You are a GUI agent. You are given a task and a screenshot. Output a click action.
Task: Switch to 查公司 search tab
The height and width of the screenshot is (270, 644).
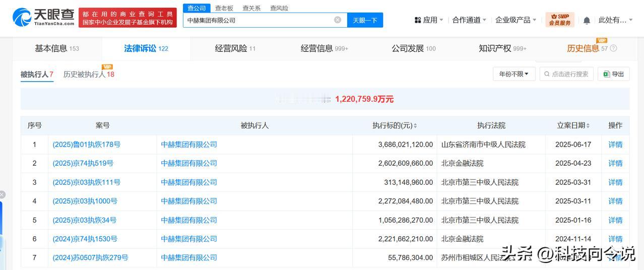point(197,8)
